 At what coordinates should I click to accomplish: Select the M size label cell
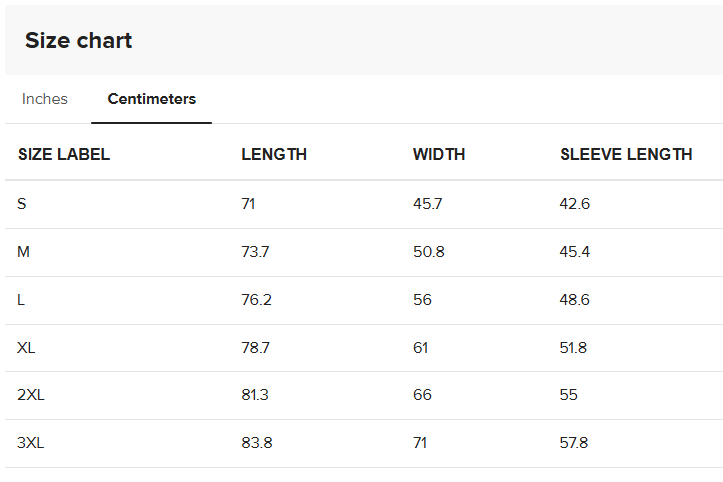[x=24, y=252]
